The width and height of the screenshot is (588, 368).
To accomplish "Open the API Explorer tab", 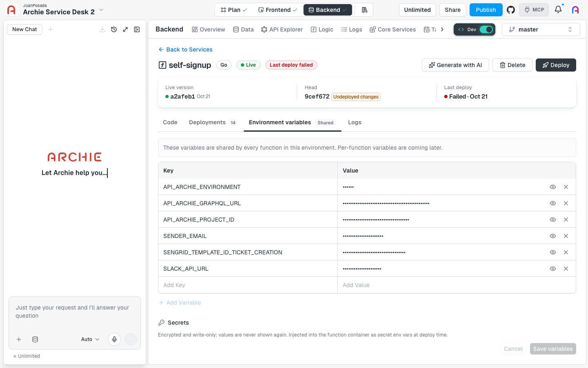I will pyautogui.click(x=282, y=29).
